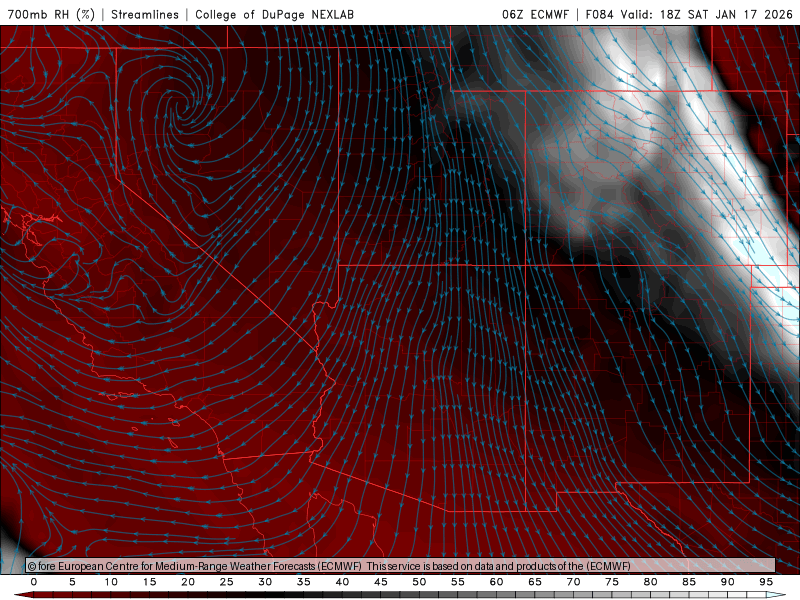Click the '0' value on the color scale

[x=34, y=582]
